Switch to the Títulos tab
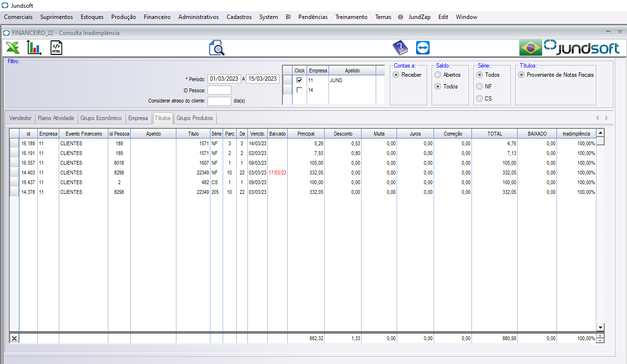The image size is (627, 364). point(162,118)
